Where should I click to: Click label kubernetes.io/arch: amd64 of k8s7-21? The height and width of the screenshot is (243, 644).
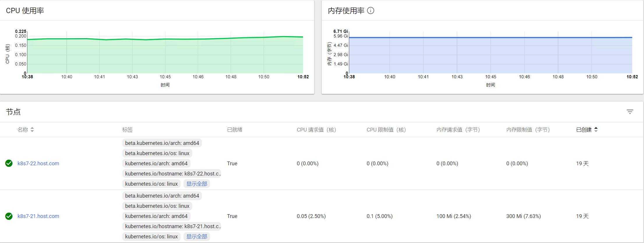tap(156, 216)
